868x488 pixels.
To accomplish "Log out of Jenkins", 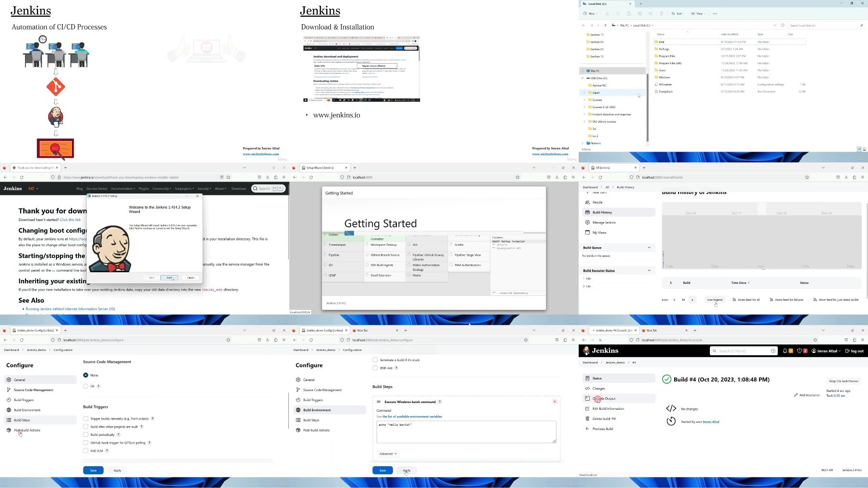I will (x=854, y=351).
